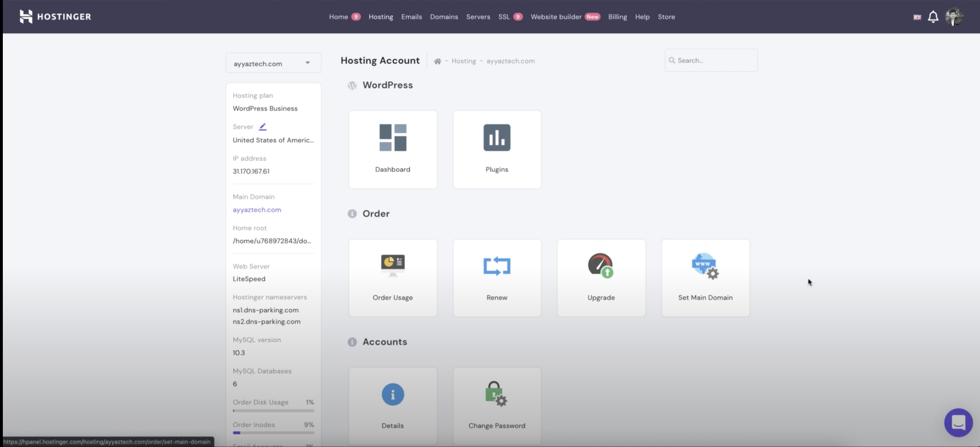Open the Set Main Domain tile
This screenshot has width=980, height=447.
point(705,278)
